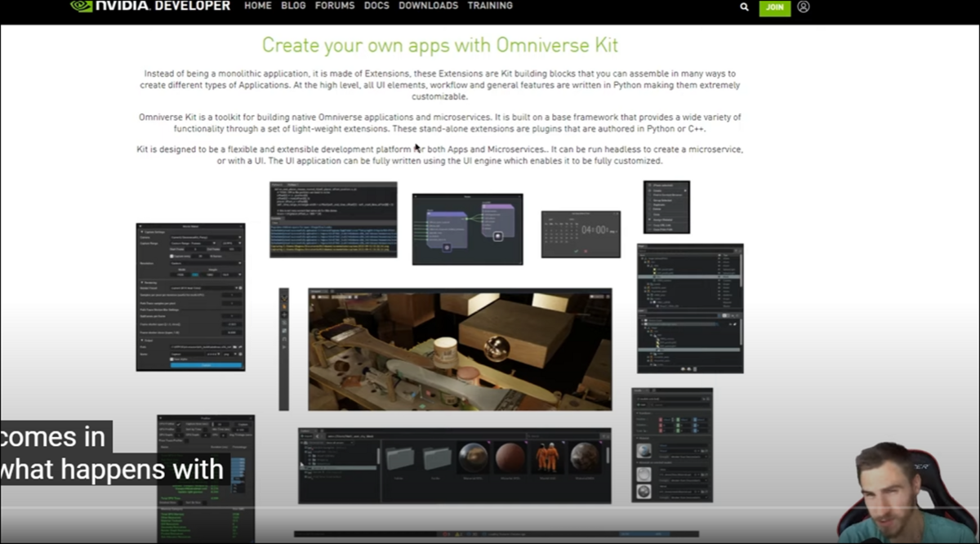Open the Resolution dropdown in Movie Maker
Image resolution: width=980 pixels, height=544 pixels.
click(x=206, y=264)
